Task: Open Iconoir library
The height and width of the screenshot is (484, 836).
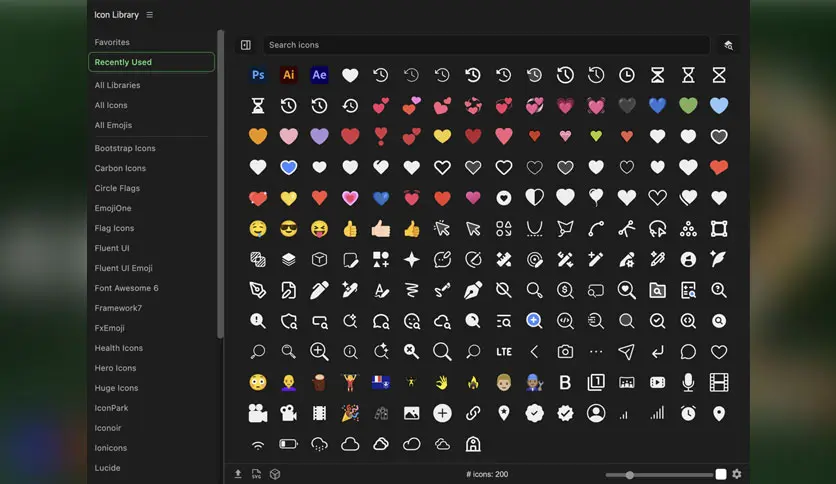Action: tap(108, 428)
